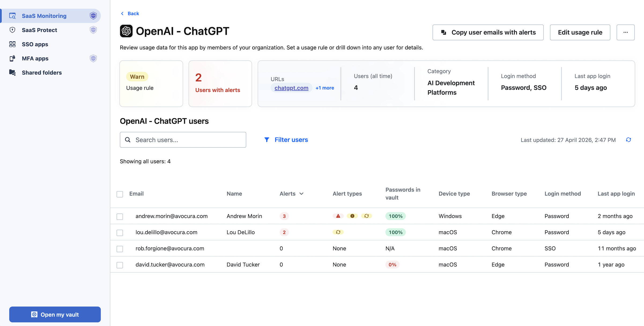Click the OpenAI ChatGPT logo icon
Screen dimensions: 644x326
pos(126,31)
